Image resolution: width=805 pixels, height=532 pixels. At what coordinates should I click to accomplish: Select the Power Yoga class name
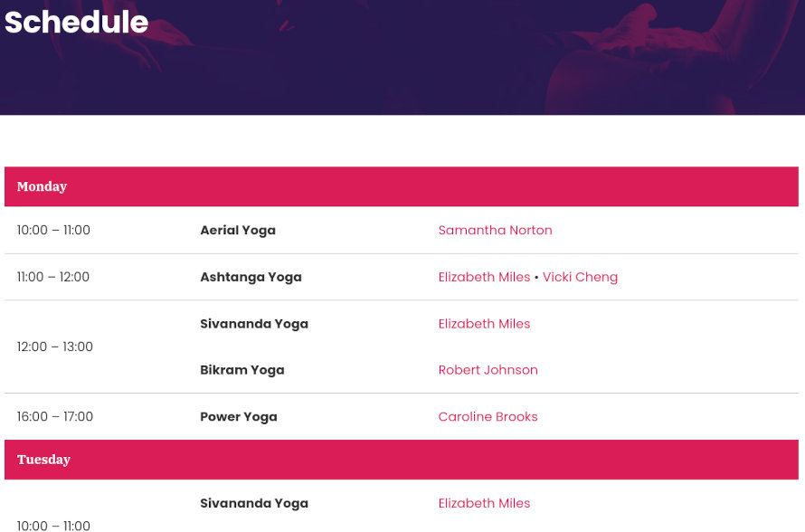coord(239,417)
